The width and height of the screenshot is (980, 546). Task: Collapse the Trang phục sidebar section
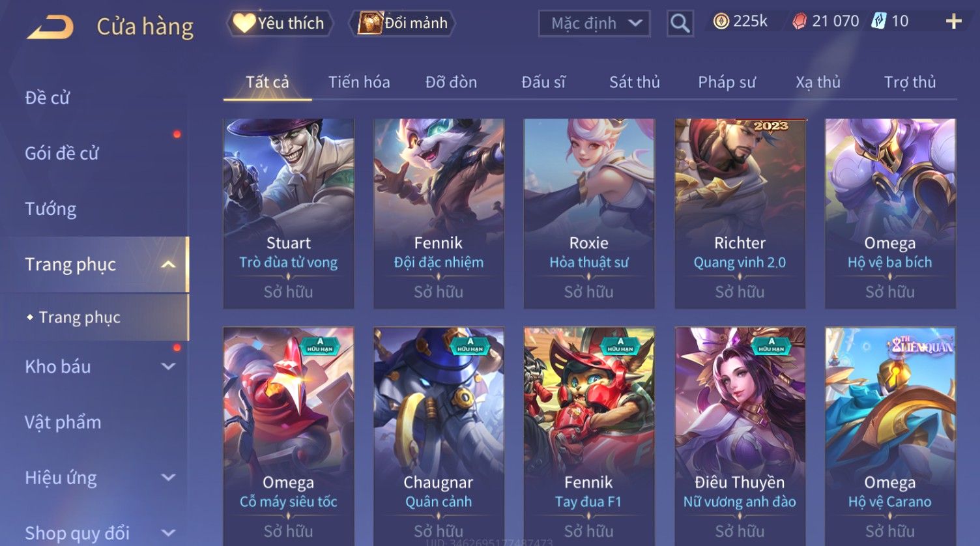click(x=168, y=265)
